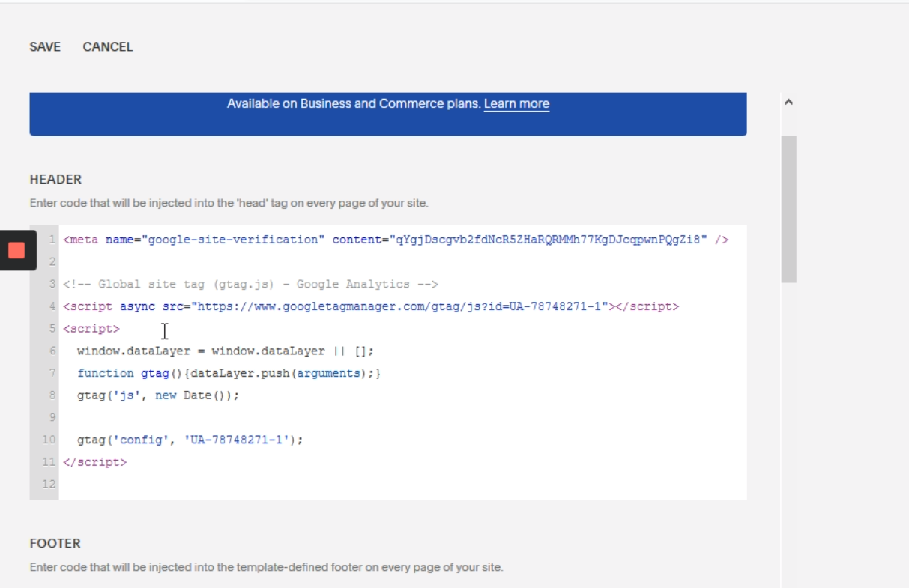Click the Global site tag comment line
This screenshot has width=909, height=588.
tap(250, 284)
